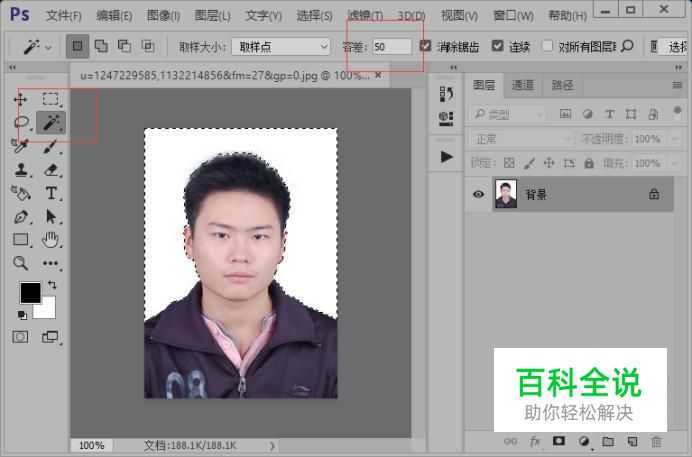Filter layers by type layer
Image resolution: width=692 pixels, height=457 pixels.
[x=609, y=114]
